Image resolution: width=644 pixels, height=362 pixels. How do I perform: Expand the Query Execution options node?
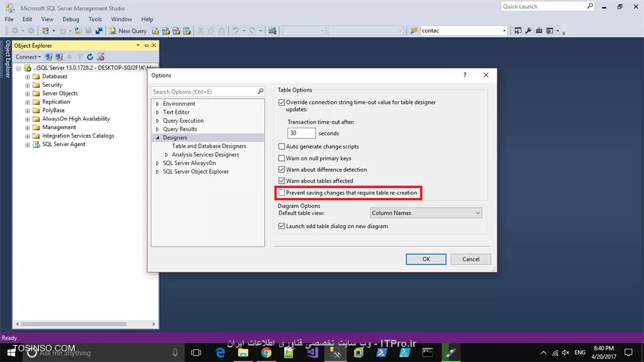(x=158, y=121)
